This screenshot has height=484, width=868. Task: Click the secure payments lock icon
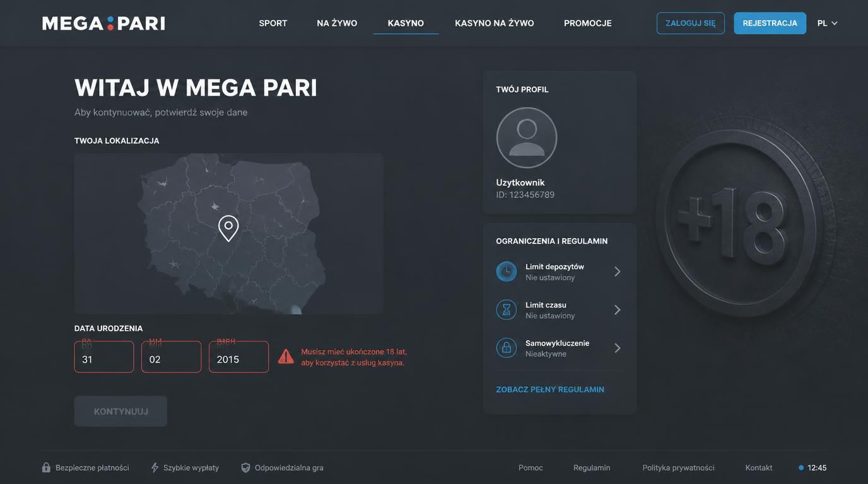tap(46, 468)
